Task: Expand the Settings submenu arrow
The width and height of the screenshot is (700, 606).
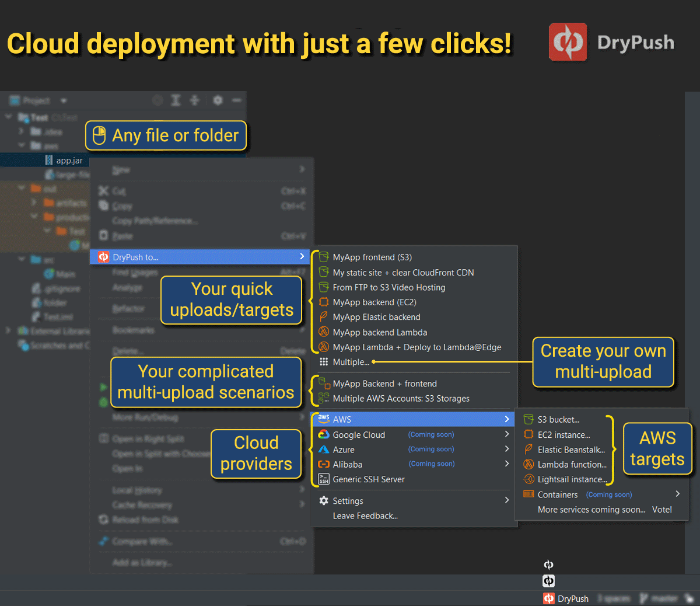Action: tap(507, 500)
